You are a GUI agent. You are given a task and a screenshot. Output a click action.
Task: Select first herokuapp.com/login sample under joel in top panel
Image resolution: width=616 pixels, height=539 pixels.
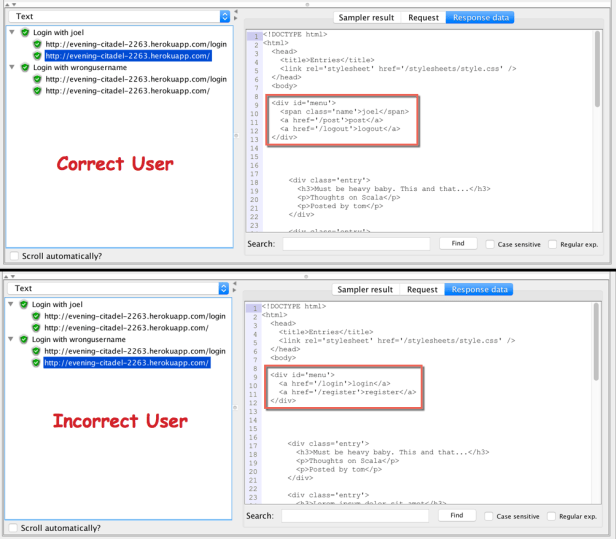(136, 44)
